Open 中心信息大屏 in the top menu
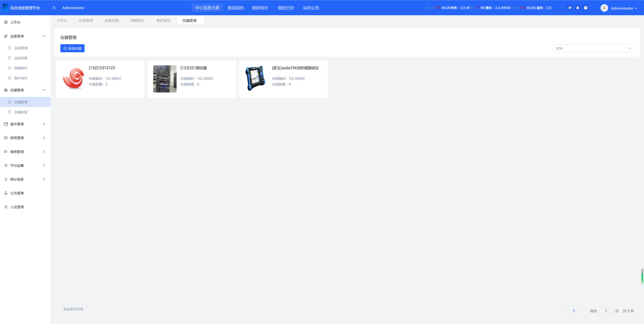 click(x=207, y=8)
